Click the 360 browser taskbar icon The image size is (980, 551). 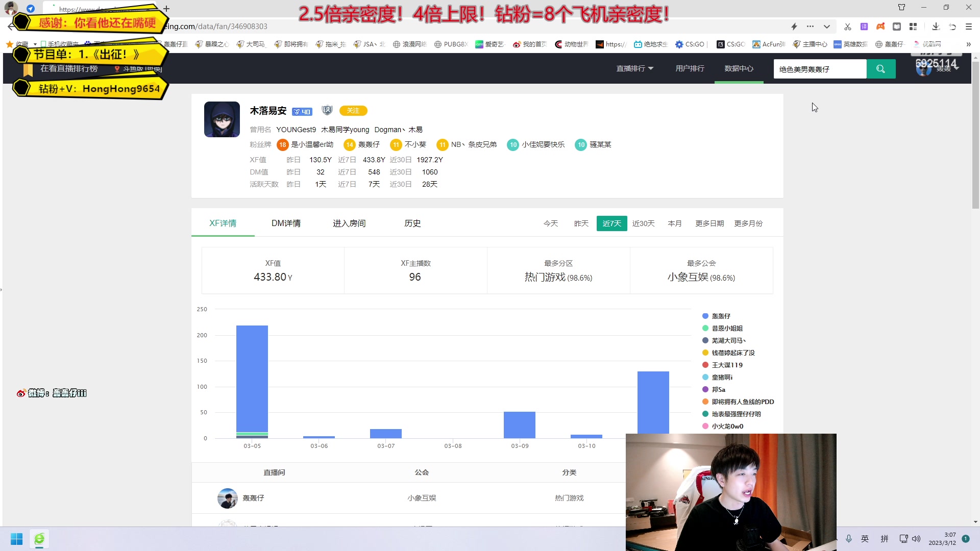39,539
